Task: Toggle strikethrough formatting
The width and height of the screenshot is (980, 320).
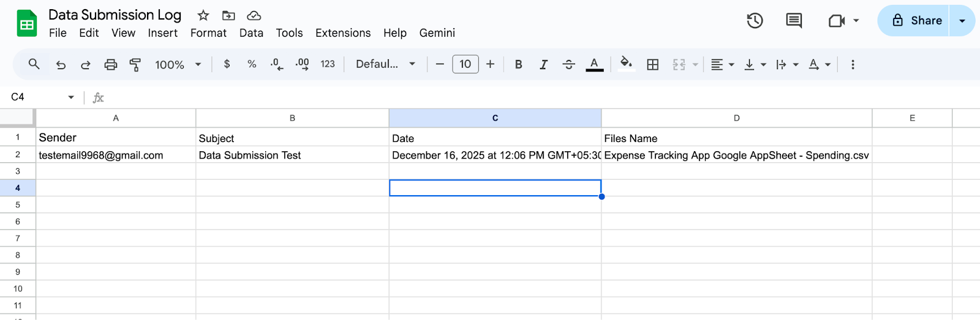Action: coord(568,64)
